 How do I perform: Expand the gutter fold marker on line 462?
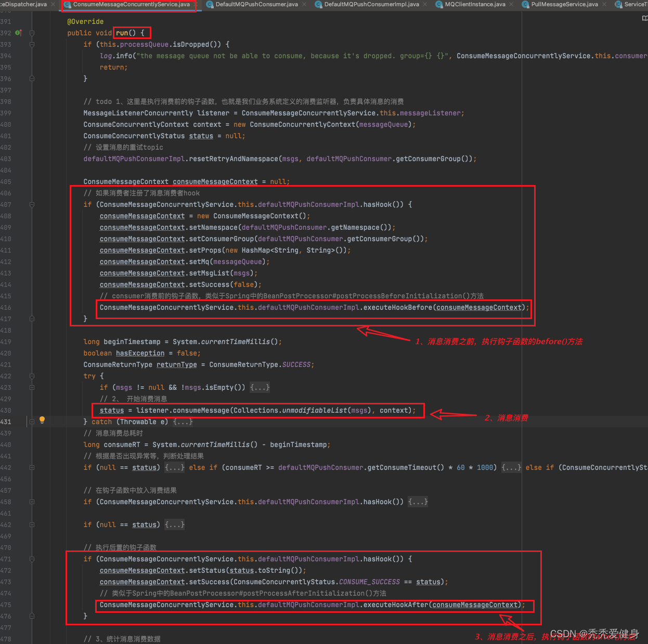32,524
